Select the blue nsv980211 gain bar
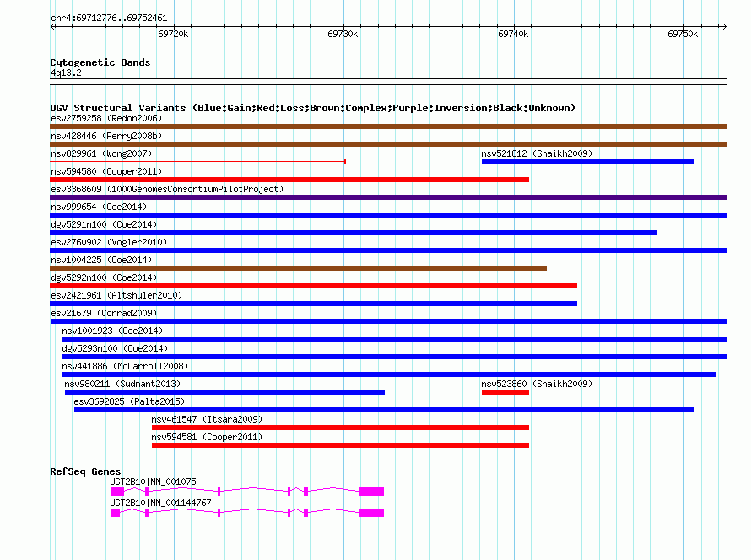The image size is (751, 560). click(x=224, y=392)
